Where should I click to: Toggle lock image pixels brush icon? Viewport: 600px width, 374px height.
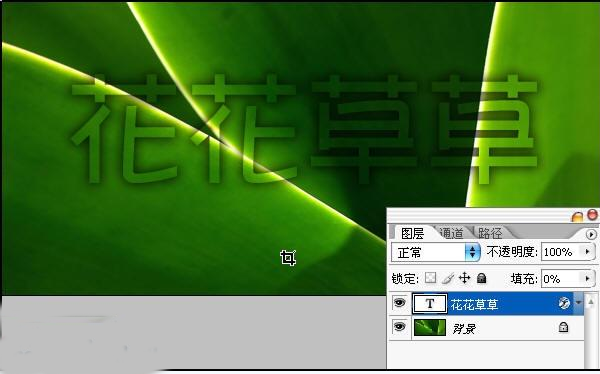tap(448, 278)
